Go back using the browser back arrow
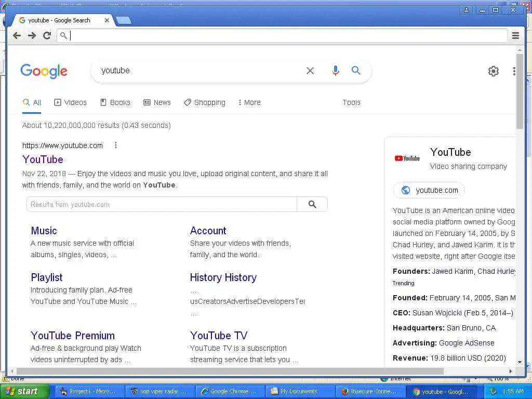Viewport: 532px width, 399px height. click(x=17, y=35)
